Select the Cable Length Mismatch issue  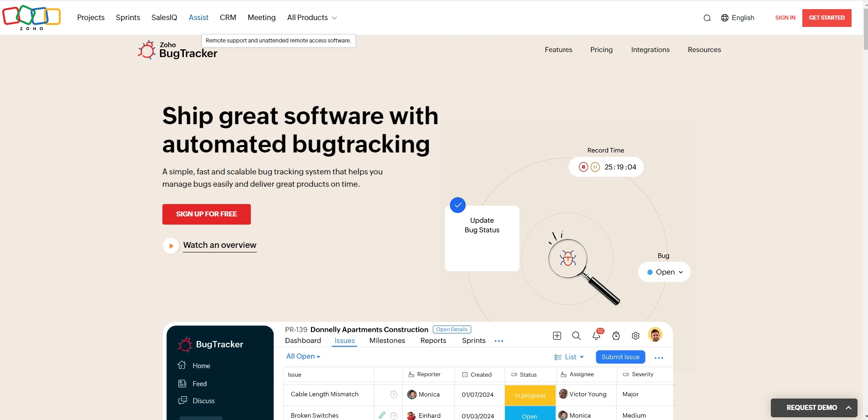pos(324,394)
